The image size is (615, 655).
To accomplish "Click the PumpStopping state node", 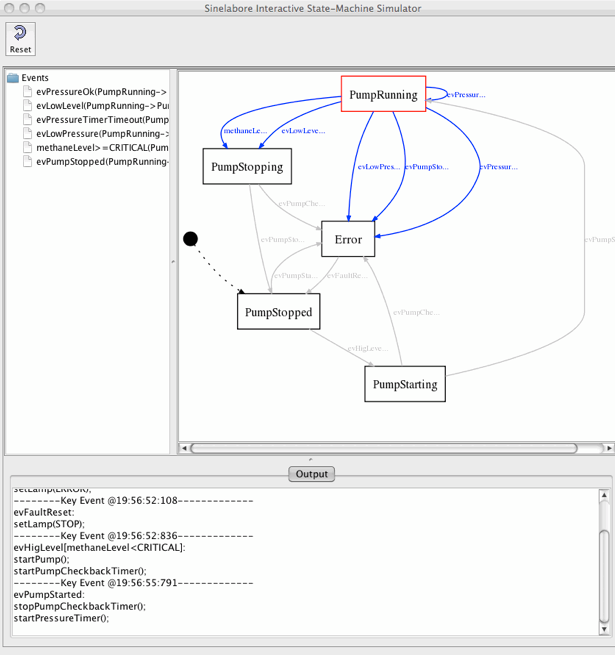I will (x=247, y=167).
